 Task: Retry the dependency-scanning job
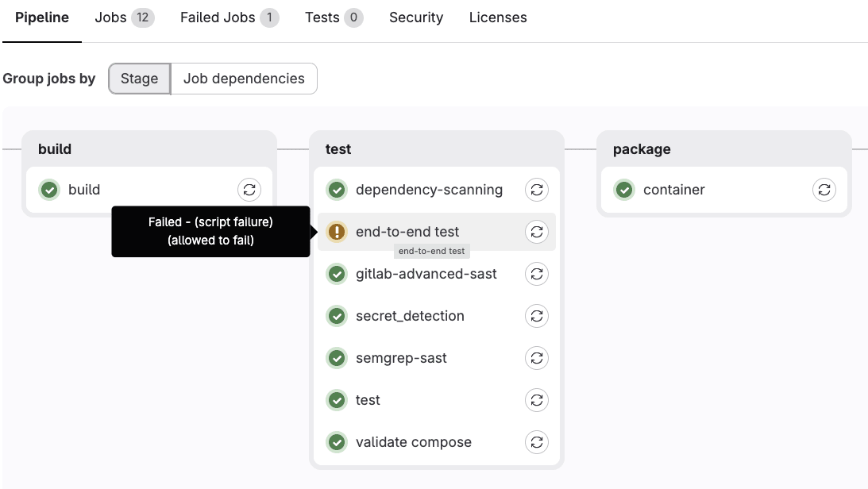(536, 190)
